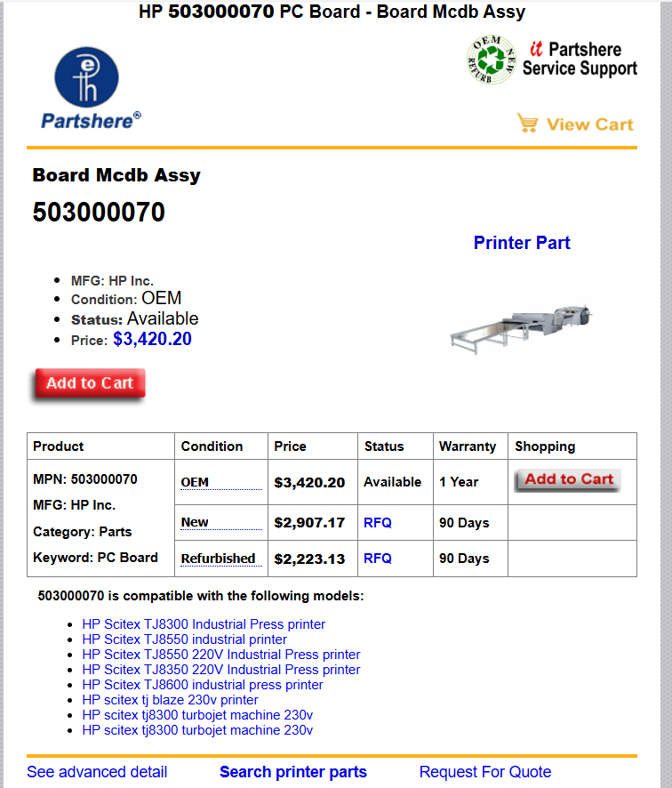Open HP Scitex TJ8550 industrial printer link

pyautogui.click(x=184, y=639)
